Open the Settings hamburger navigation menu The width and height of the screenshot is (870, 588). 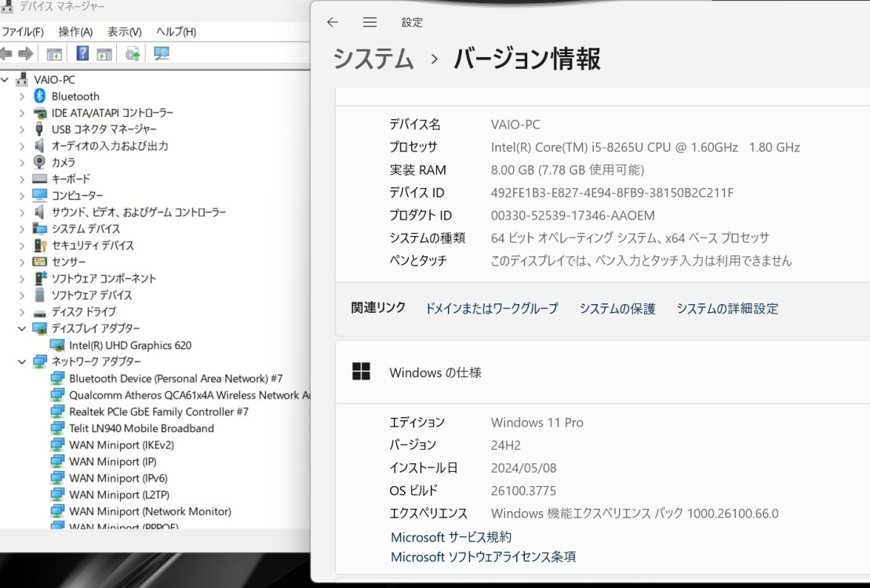coord(369,22)
